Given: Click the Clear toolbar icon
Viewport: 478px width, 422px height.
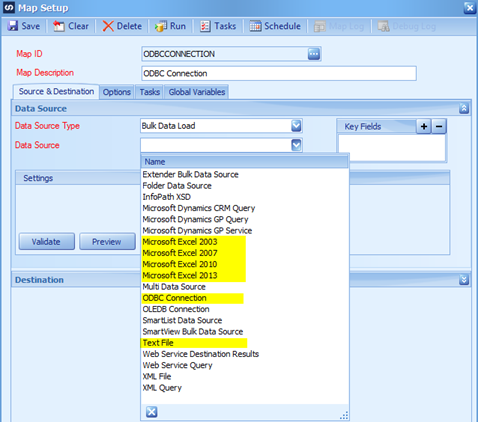Looking at the screenshot, I should coord(59,26).
